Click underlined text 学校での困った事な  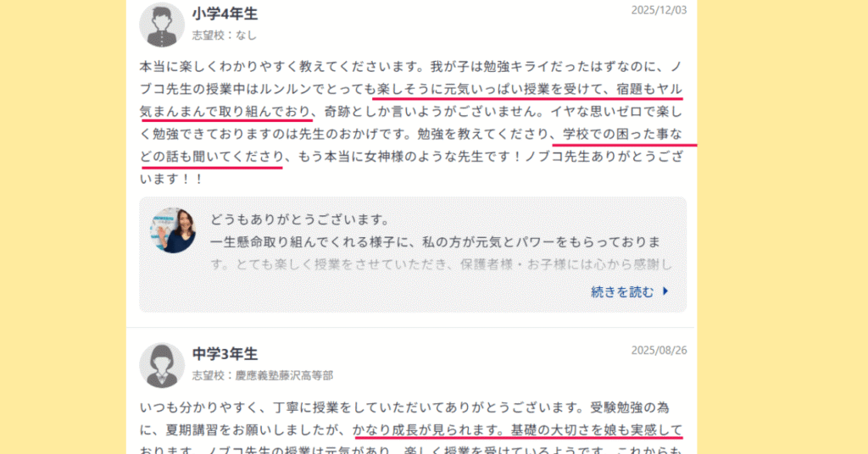coord(622,134)
